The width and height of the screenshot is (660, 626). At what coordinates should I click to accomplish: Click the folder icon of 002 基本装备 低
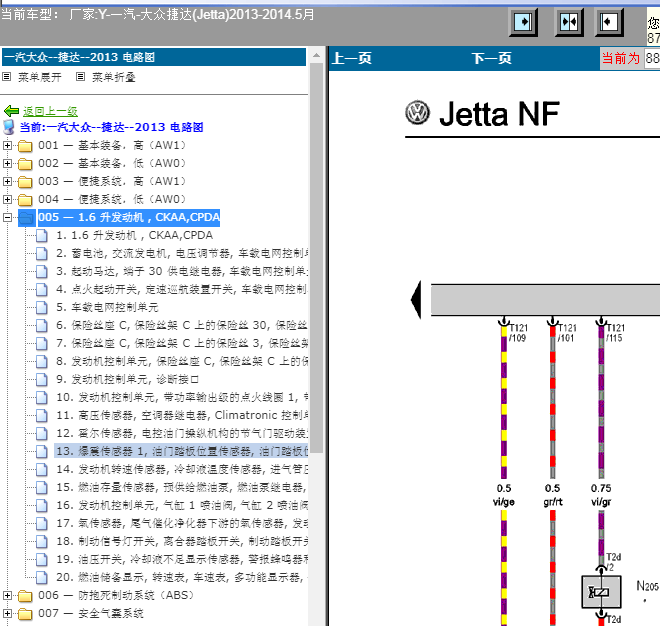[25, 164]
